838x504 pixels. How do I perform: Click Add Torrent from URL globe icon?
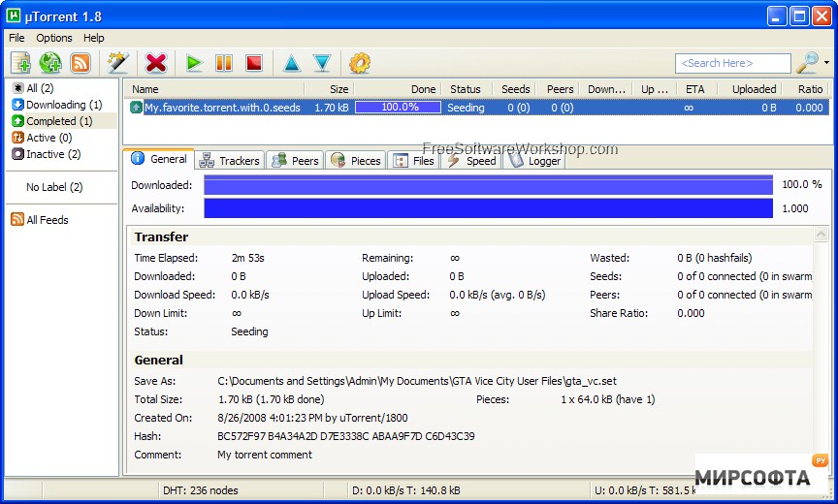click(50, 63)
